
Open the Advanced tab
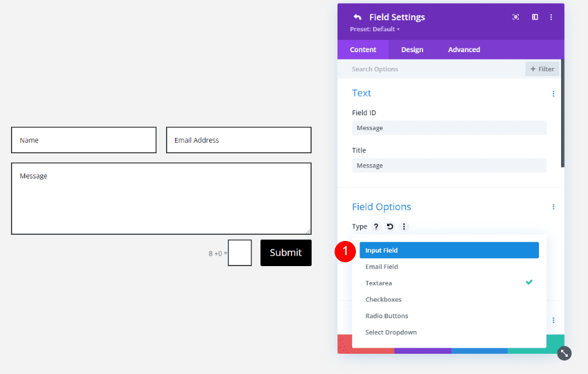464,50
